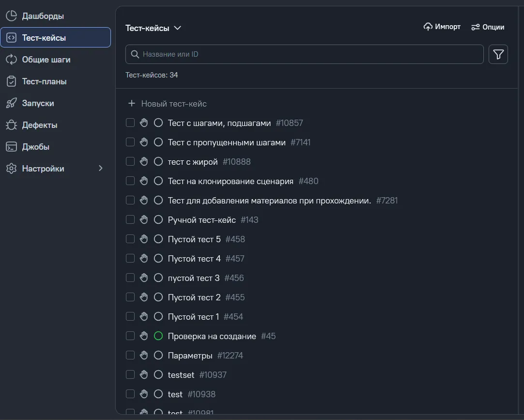Click the green status circle of Проверка на создание
The height and width of the screenshot is (420, 524).
158,336
